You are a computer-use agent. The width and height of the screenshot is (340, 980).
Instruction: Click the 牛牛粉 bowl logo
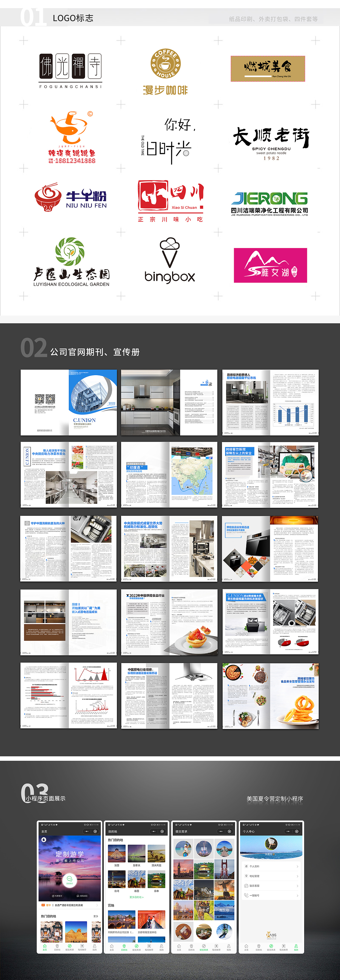[71, 198]
